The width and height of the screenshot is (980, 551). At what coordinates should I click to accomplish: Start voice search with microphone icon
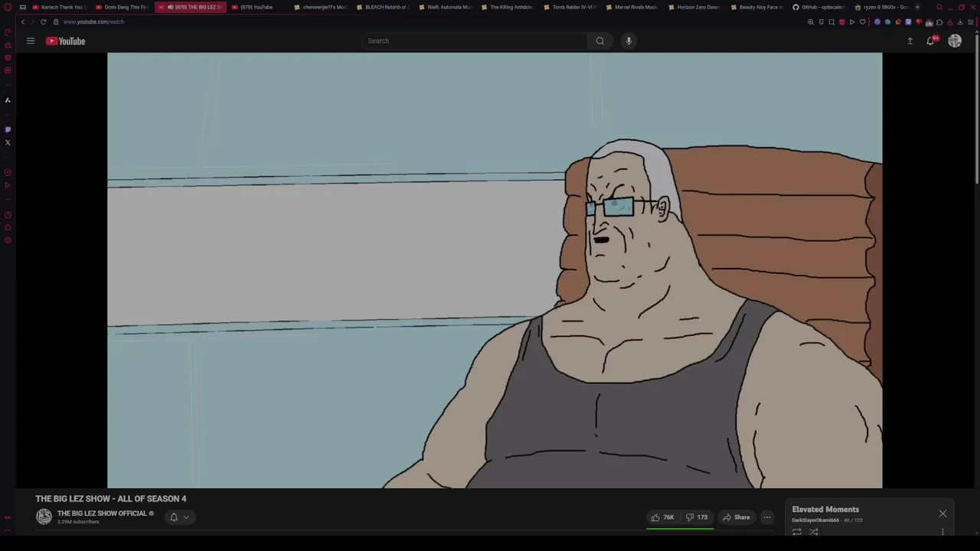tap(629, 41)
